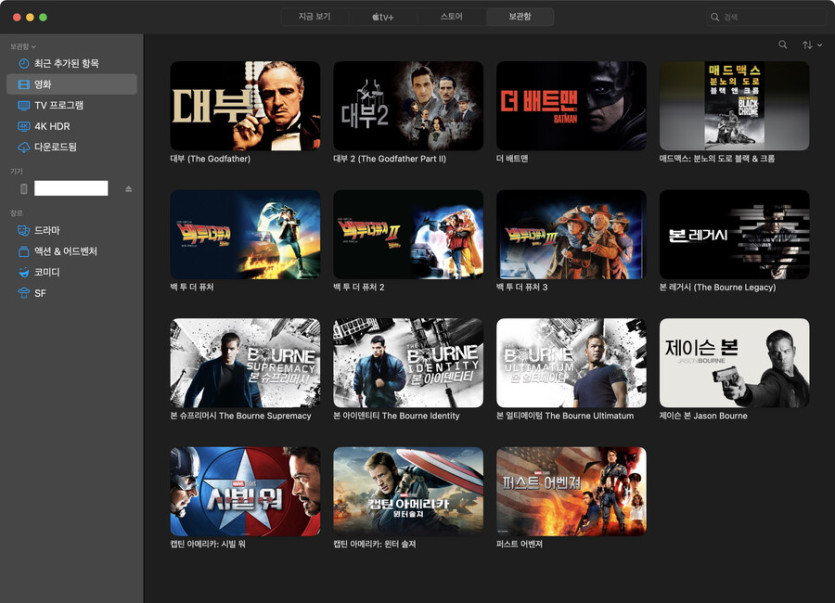Eject the connected device
The width and height of the screenshot is (835, 603).
130,188
